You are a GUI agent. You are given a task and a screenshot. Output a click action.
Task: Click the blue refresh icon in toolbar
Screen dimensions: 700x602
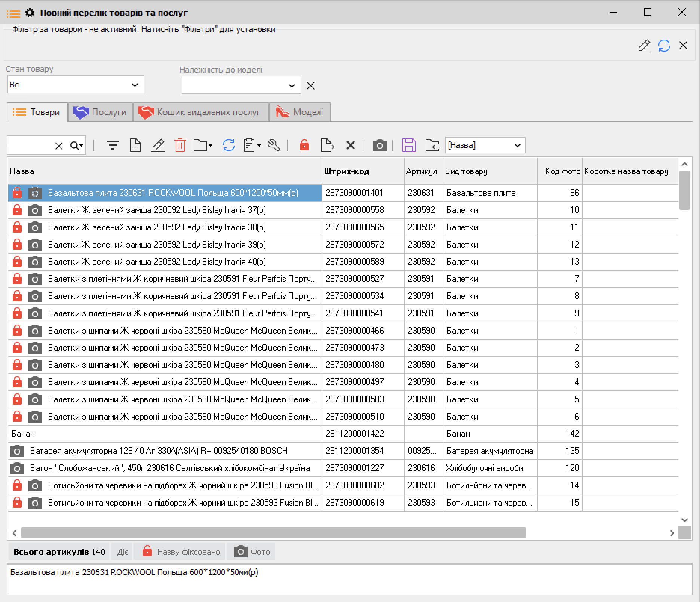[x=228, y=145]
